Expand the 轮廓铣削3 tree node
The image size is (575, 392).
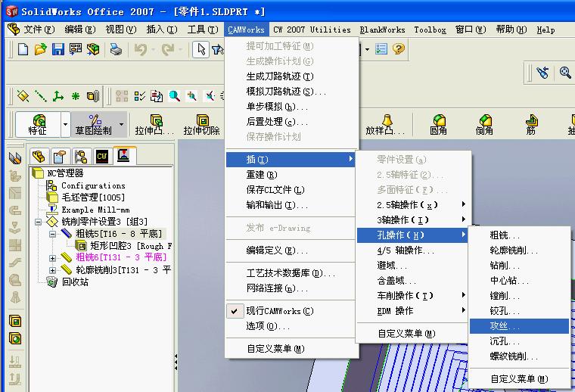pyautogui.click(x=52, y=270)
